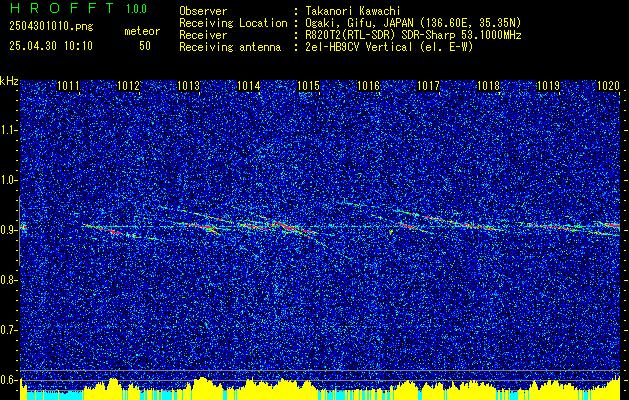Click the 0.6 kHz axis label
Viewport: 629px width, 400px height.
(x=9, y=380)
